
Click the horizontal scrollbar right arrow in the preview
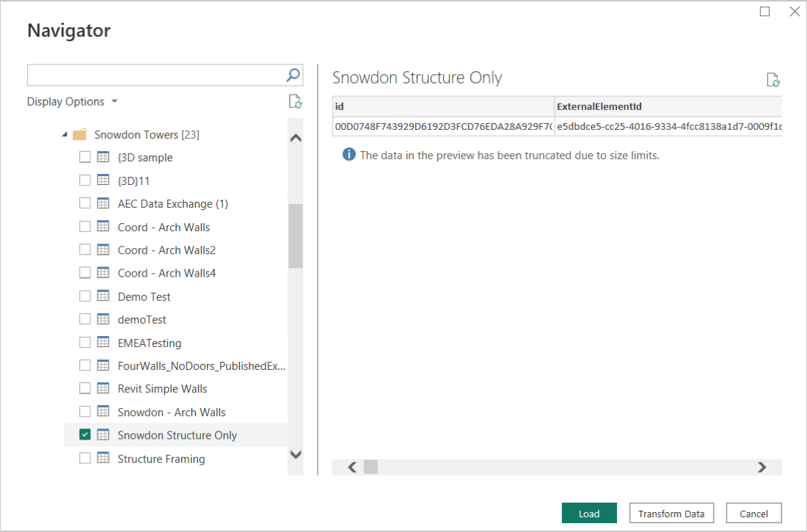click(762, 467)
